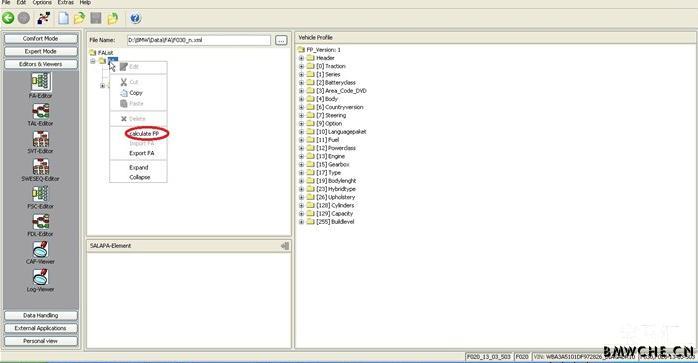The image size is (698, 363).
Task: Select Export FA in context menu
Action: pyautogui.click(x=142, y=153)
